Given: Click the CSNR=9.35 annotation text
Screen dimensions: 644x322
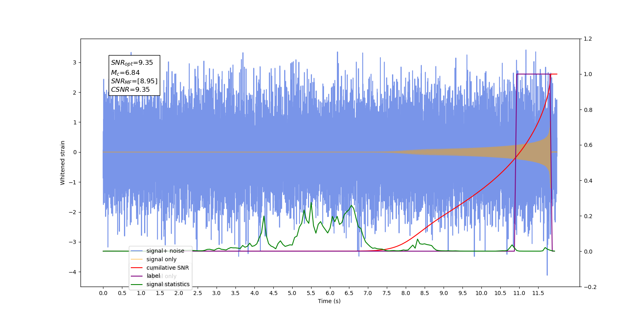Looking at the screenshot, I should click(130, 90).
